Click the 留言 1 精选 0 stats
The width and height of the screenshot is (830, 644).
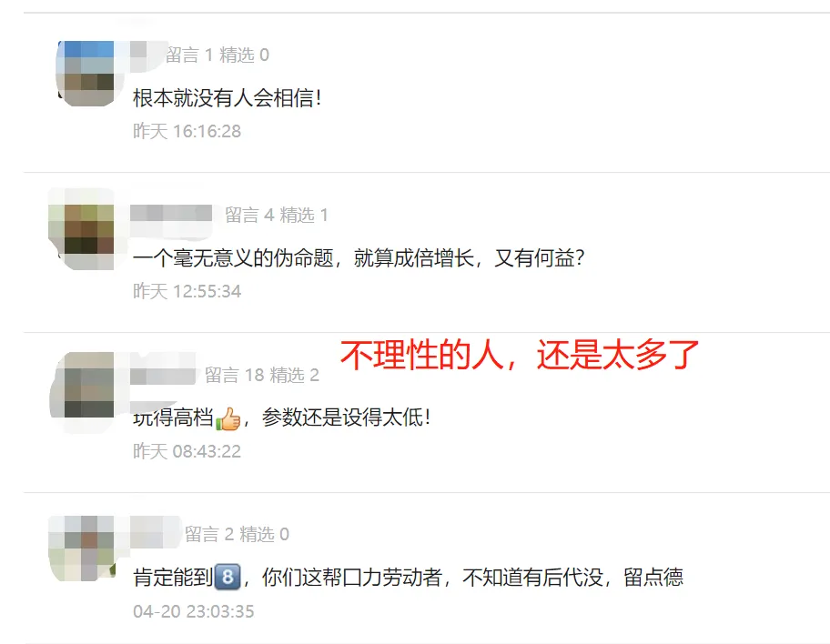click(217, 55)
